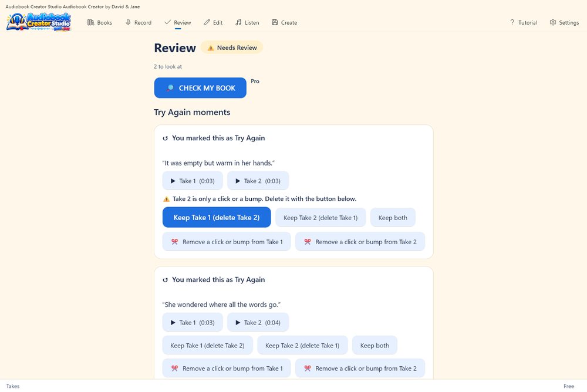The image size is (587, 392).
Task: Click the warning icon beside the Take 2 message
Action: point(166,199)
